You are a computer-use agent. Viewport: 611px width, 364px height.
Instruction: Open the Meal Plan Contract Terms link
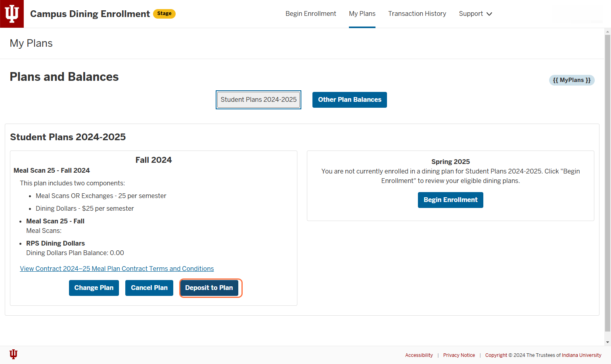pos(117,269)
